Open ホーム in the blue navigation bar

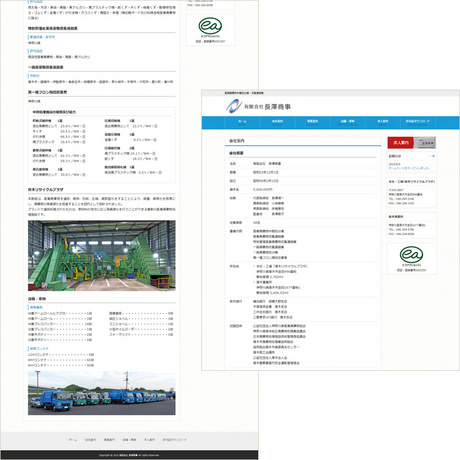pyautogui.click(x=242, y=122)
